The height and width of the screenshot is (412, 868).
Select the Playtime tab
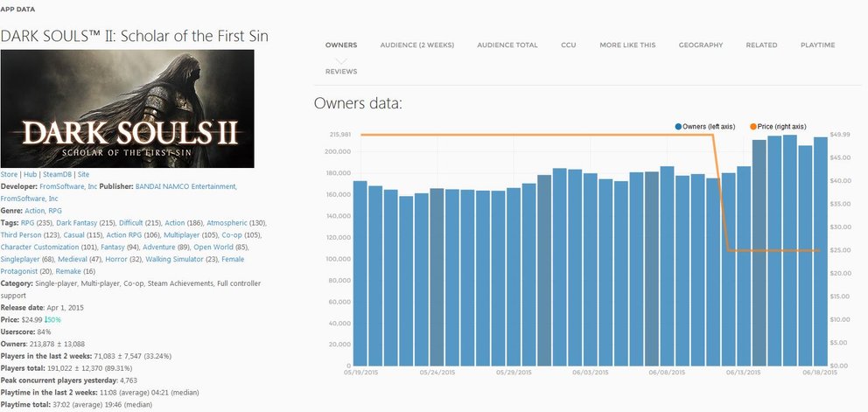click(x=817, y=45)
